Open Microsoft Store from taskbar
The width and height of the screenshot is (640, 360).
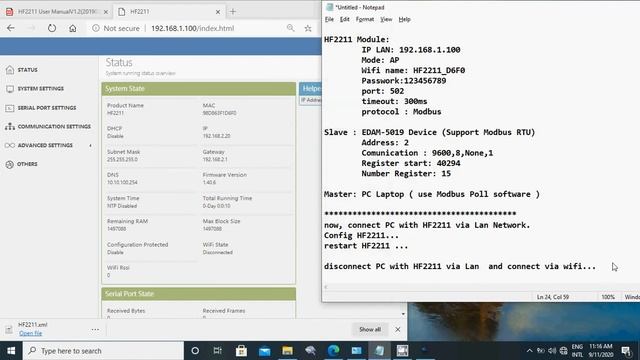pyautogui.click(x=241, y=351)
